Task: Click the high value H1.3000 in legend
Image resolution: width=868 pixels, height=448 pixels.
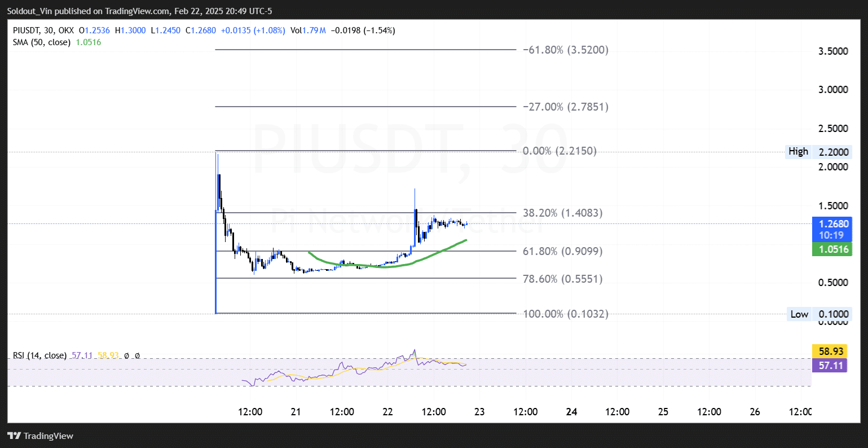Action: [x=130, y=30]
